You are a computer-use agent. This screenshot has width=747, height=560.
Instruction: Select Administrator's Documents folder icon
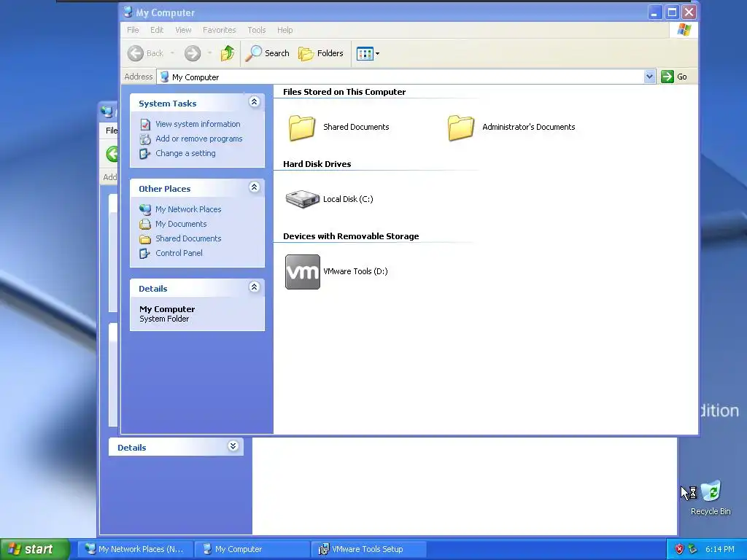461,128
